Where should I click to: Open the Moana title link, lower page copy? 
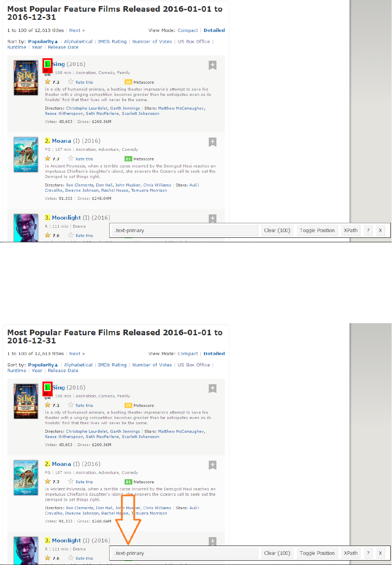click(x=61, y=464)
